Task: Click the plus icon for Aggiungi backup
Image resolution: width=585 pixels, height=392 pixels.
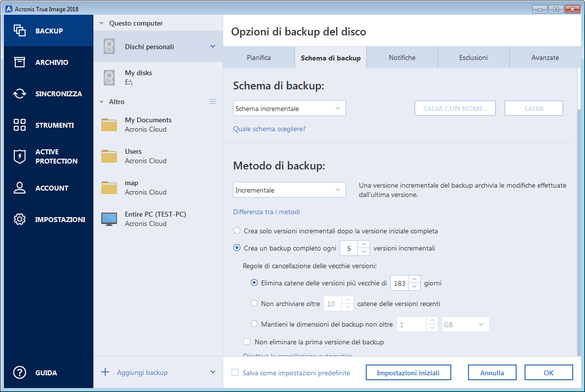Action: click(105, 372)
